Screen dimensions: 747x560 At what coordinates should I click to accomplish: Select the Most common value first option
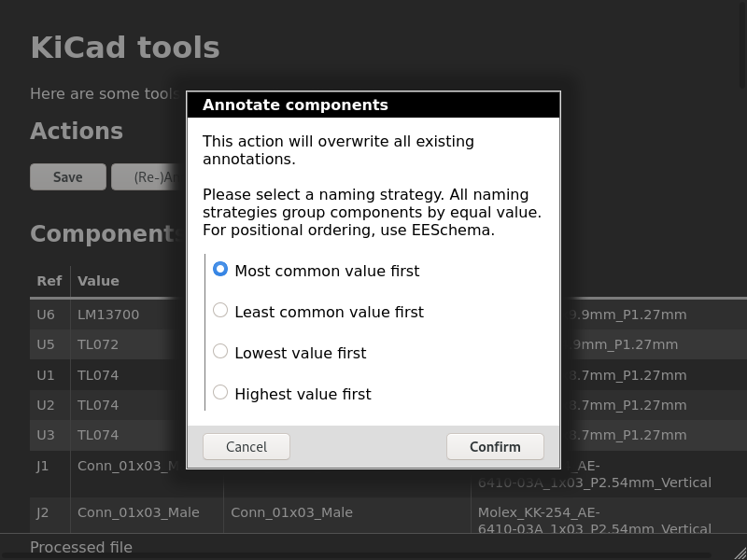pos(220,270)
